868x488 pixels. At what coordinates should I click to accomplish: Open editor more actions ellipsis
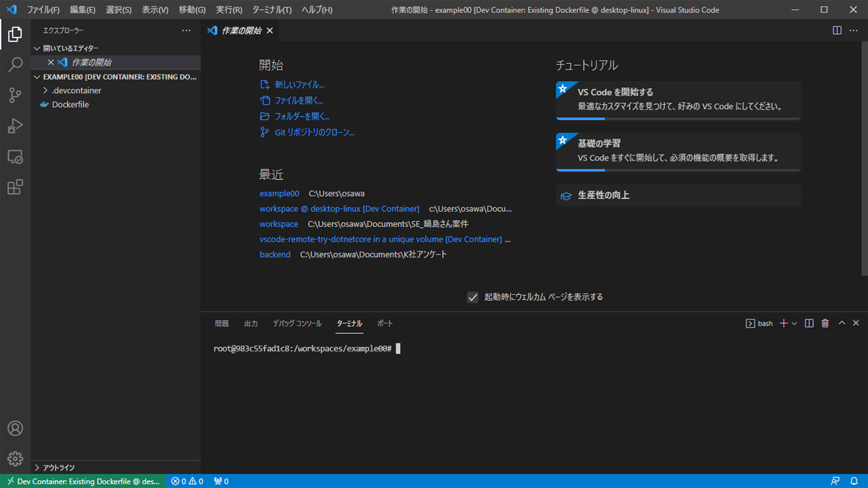[854, 30]
